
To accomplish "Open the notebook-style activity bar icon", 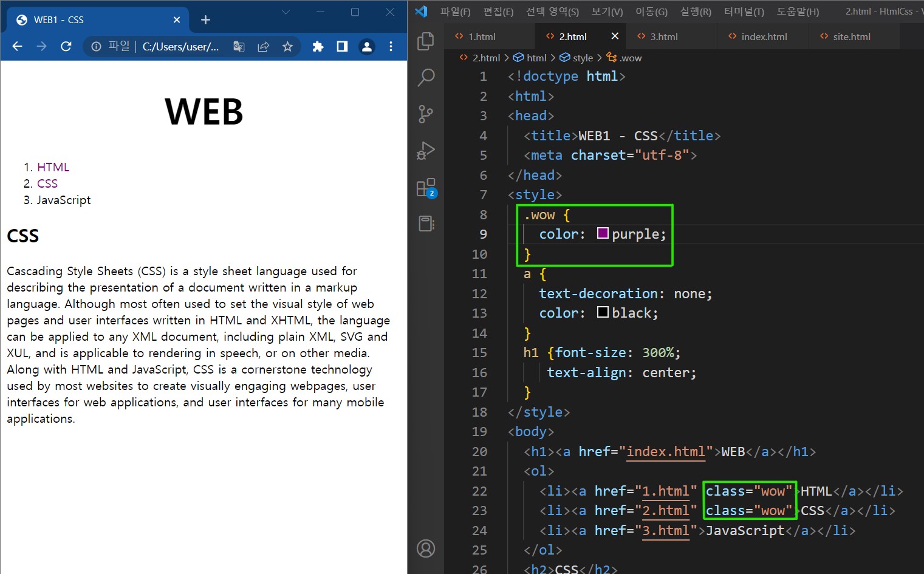I will (426, 224).
